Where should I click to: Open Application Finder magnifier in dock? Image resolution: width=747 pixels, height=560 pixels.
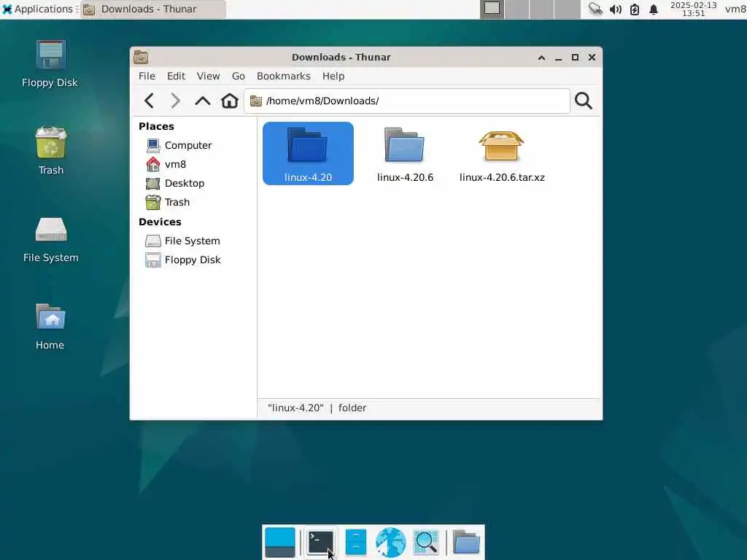tap(426, 542)
